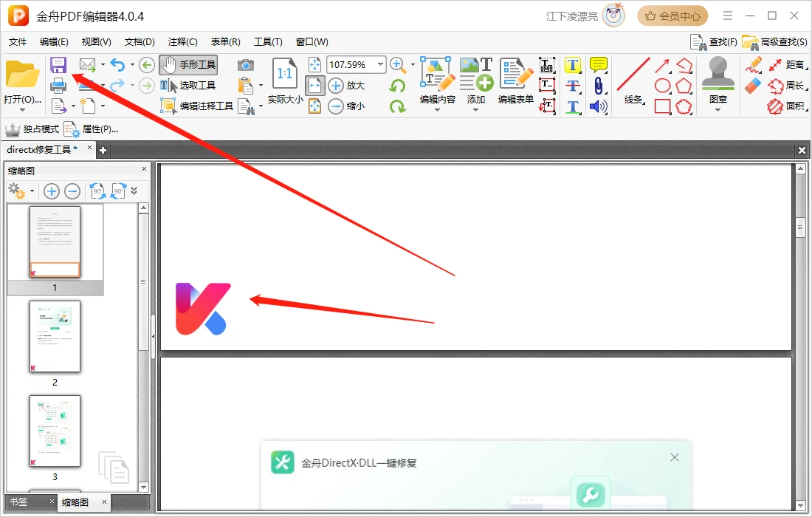The width and height of the screenshot is (812, 517).
Task: Click the Print icon in the toolbar
Action: [58, 86]
